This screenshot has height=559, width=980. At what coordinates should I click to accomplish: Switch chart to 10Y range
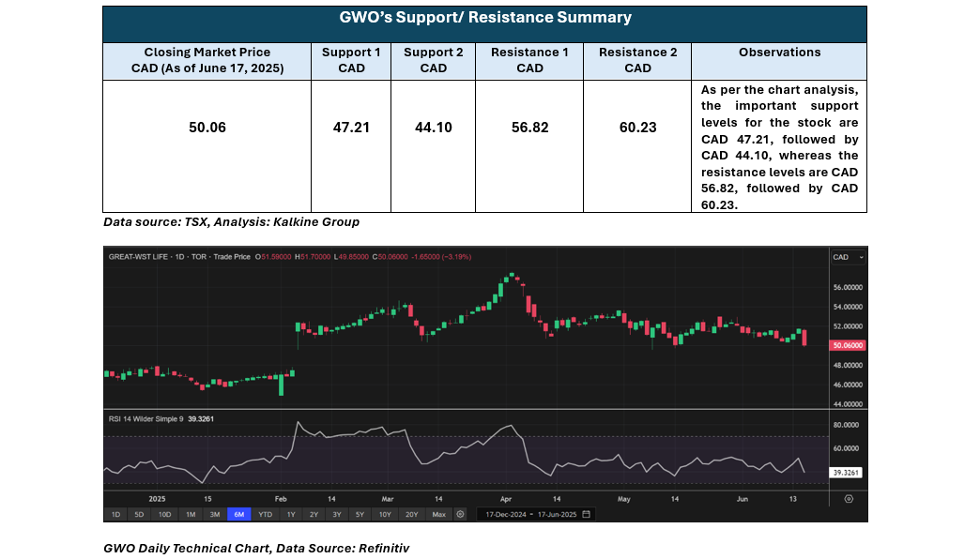[x=385, y=515]
